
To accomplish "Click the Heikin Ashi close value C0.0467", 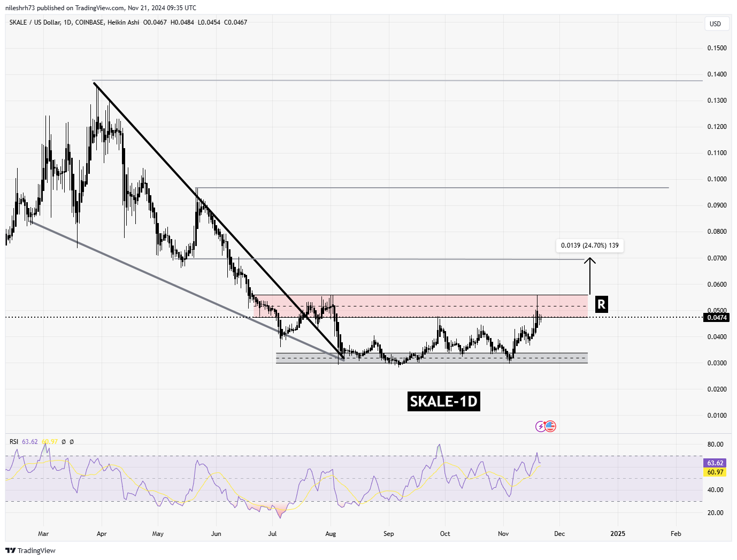I will tap(235, 22).
